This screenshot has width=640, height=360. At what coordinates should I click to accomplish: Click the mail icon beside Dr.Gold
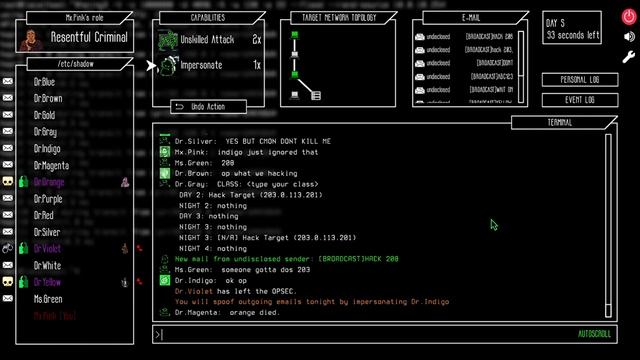[x=8, y=115]
